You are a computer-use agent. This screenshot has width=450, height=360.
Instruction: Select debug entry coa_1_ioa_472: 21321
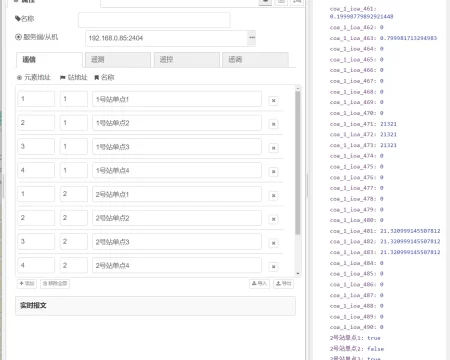363,135
